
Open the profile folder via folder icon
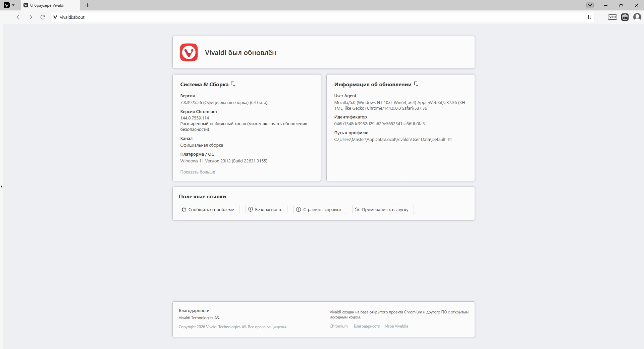pyautogui.click(x=450, y=140)
